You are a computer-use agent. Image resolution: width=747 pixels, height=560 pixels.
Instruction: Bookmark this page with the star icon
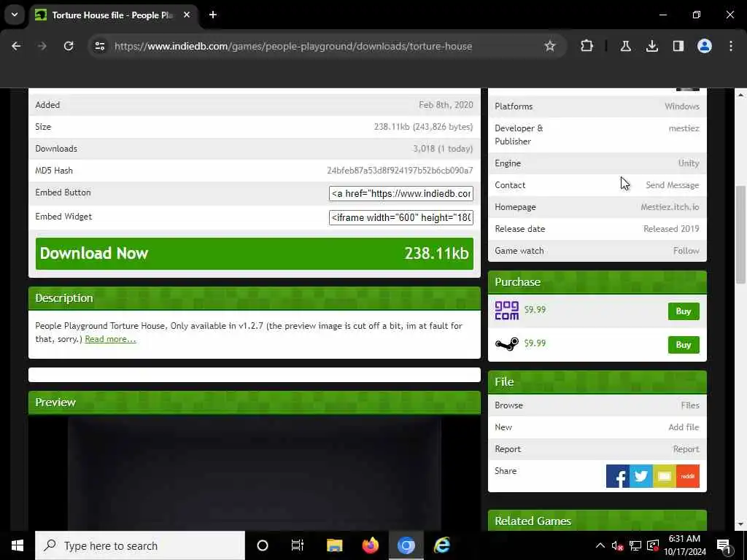pos(550,46)
